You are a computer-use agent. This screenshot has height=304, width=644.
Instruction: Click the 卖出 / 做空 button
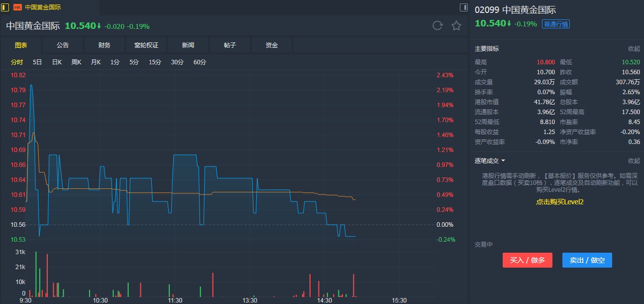click(587, 260)
